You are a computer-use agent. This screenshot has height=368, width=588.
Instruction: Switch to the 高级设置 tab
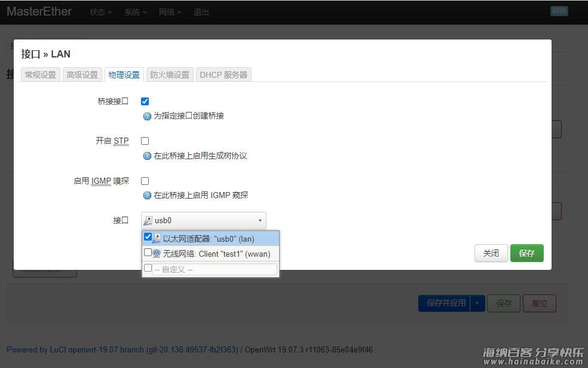[x=82, y=75]
